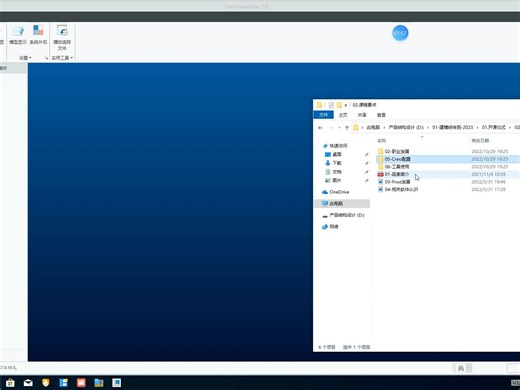The image size is (520, 390).
Task: Click Properties icon in Explorer quick access toolbar
Action: click(331, 105)
